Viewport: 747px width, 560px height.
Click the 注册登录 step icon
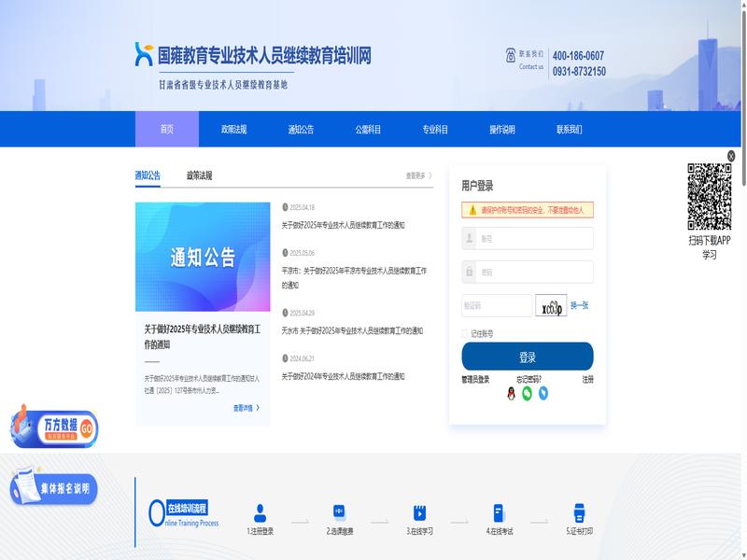[x=261, y=512]
